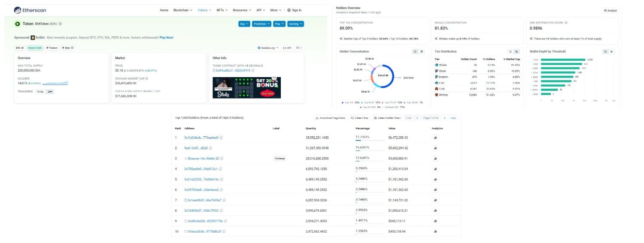
Task: Open the Prediction dropdown button
Action: 261,24
